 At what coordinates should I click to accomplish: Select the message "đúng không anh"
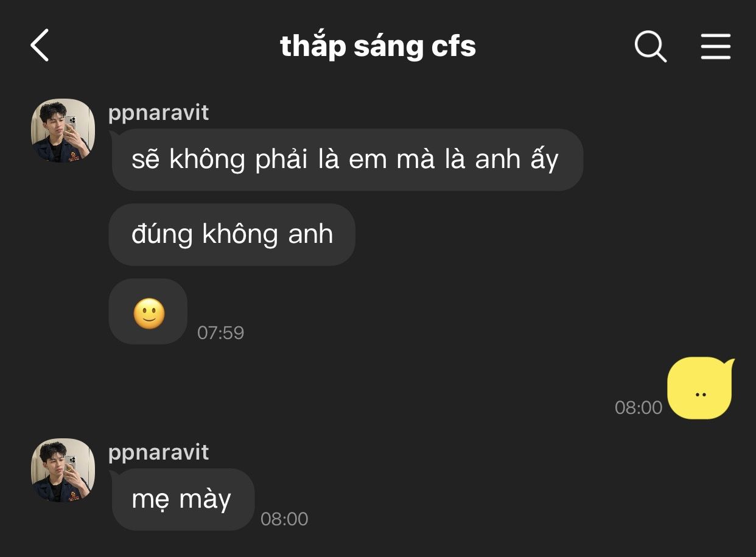point(232,234)
